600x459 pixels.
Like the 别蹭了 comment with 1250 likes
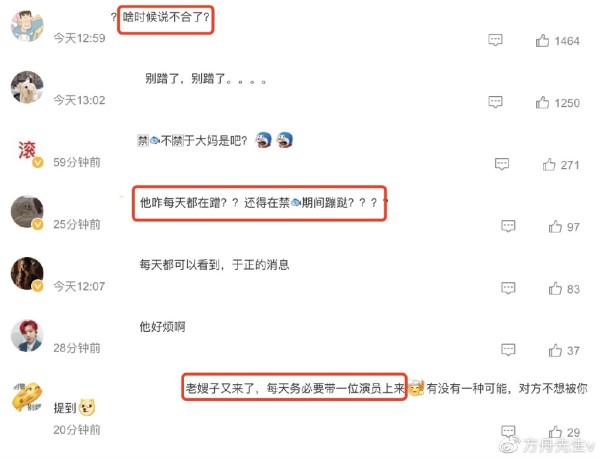pyautogui.click(x=542, y=103)
